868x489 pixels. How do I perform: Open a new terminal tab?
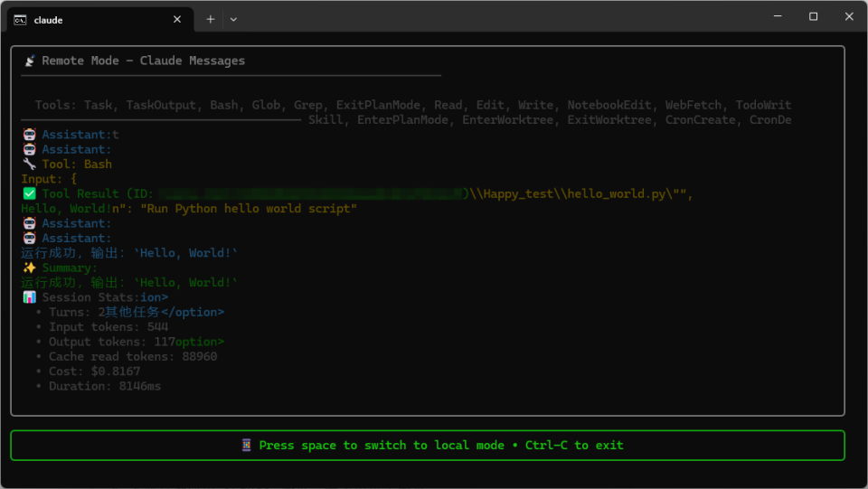coord(211,19)
